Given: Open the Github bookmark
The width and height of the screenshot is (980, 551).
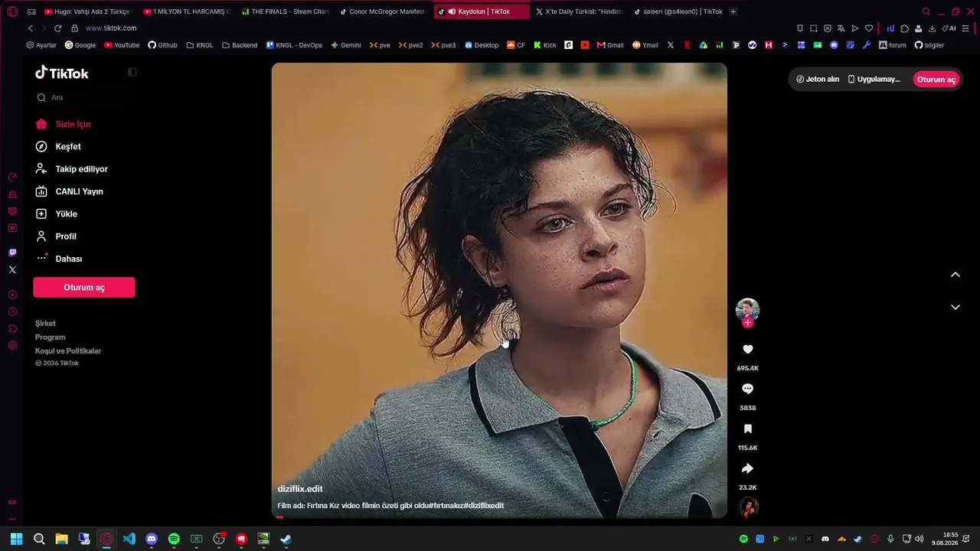Looking at the screenshot, I should click(x=162, y=45).
